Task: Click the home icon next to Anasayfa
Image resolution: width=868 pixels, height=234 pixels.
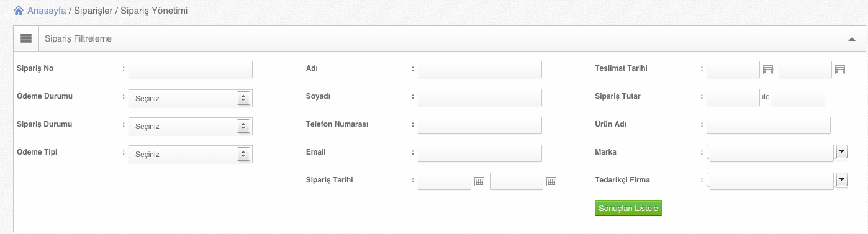Action: (19, 11)
